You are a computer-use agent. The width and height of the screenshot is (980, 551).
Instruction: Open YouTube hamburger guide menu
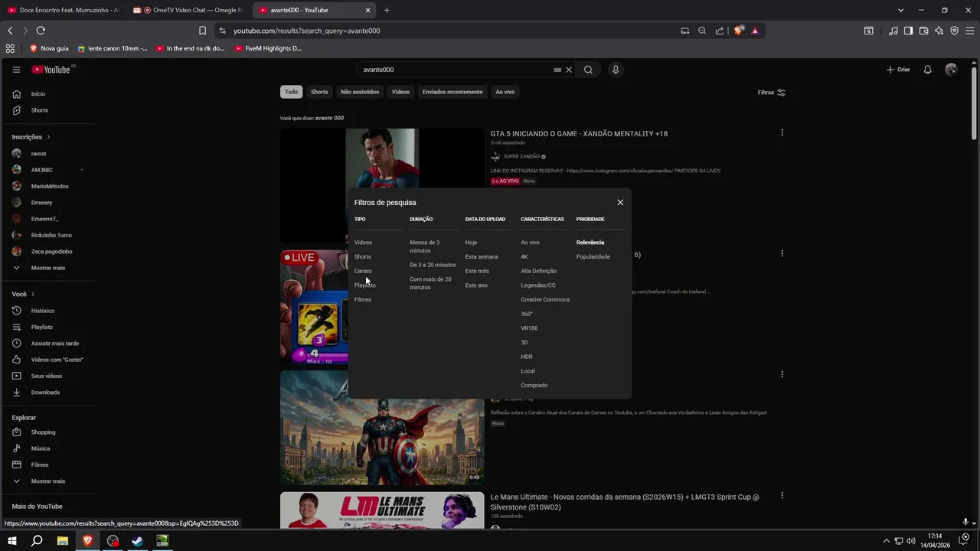16,70
